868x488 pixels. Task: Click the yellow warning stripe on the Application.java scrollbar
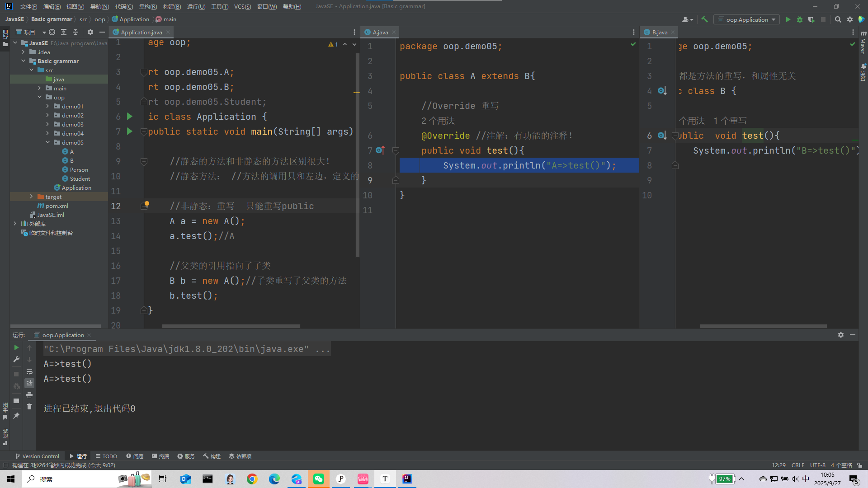tap(356, 92)
